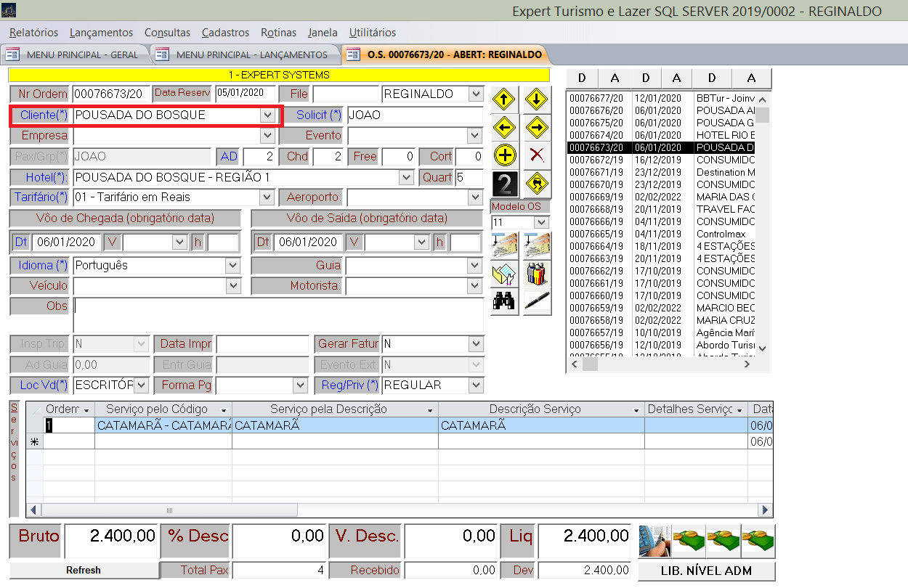Click the group of people icon
The height and width of the screenshot is (588, 908).
click(x=536, y=273)
